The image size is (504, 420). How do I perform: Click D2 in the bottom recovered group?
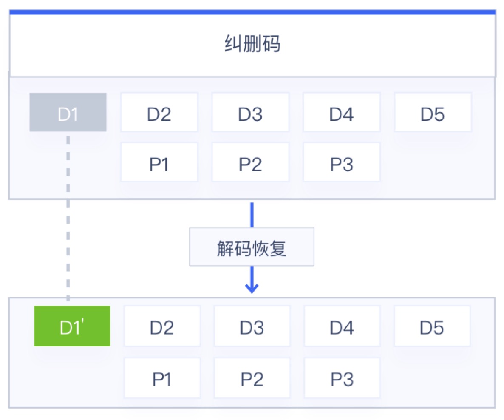tap(162, 326)
